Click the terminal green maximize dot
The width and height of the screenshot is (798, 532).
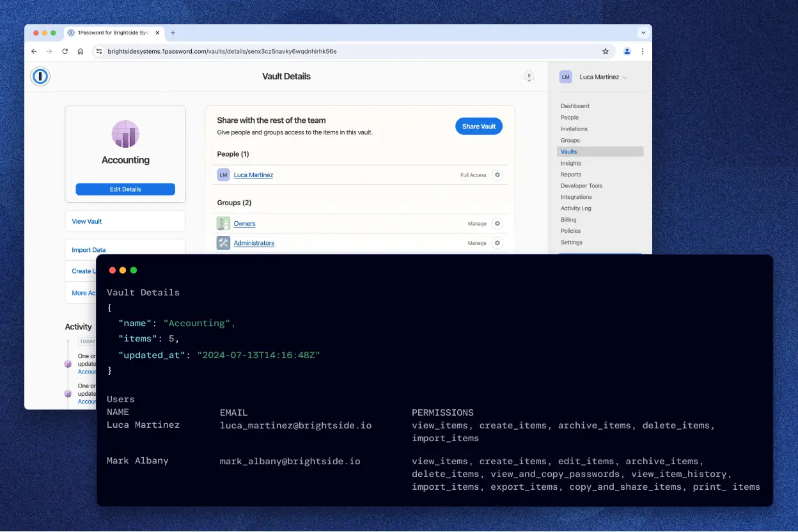coord(134,270)
